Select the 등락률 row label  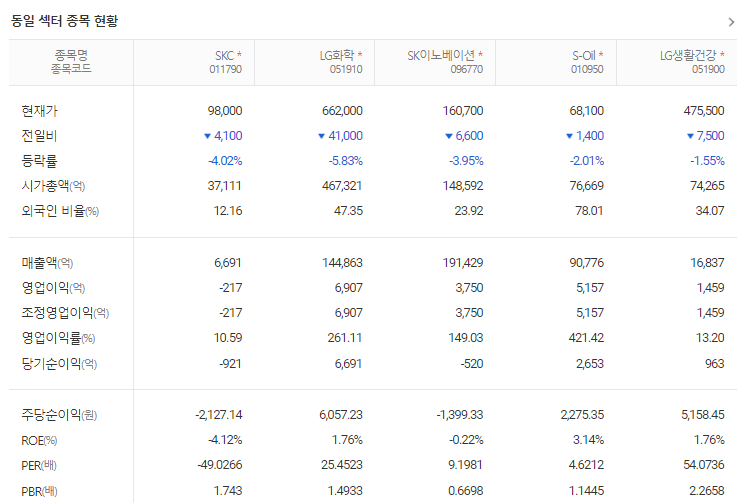[39, 161]
